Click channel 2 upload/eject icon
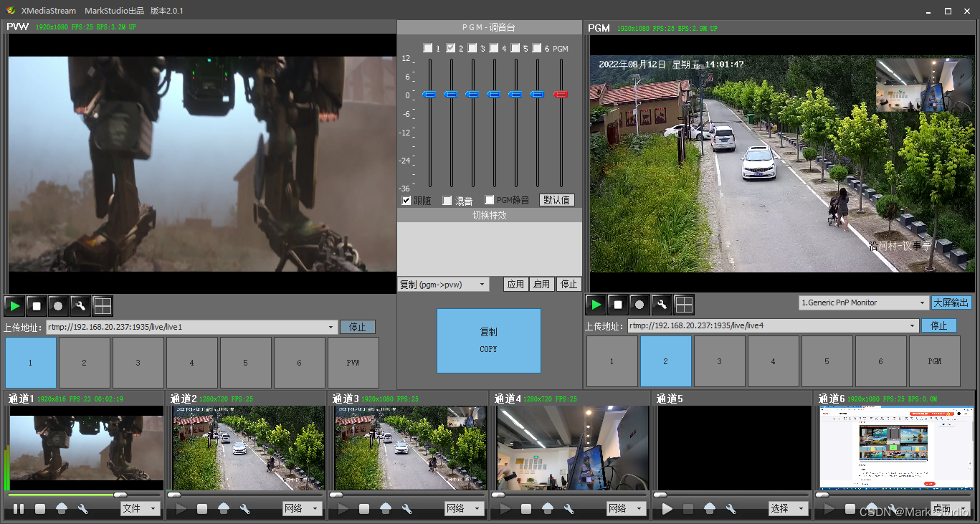This screenshot has width=980, height=524. (224, 508)
